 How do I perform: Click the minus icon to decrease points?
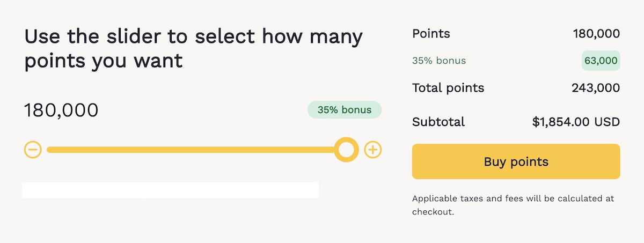tap(33, 150)
